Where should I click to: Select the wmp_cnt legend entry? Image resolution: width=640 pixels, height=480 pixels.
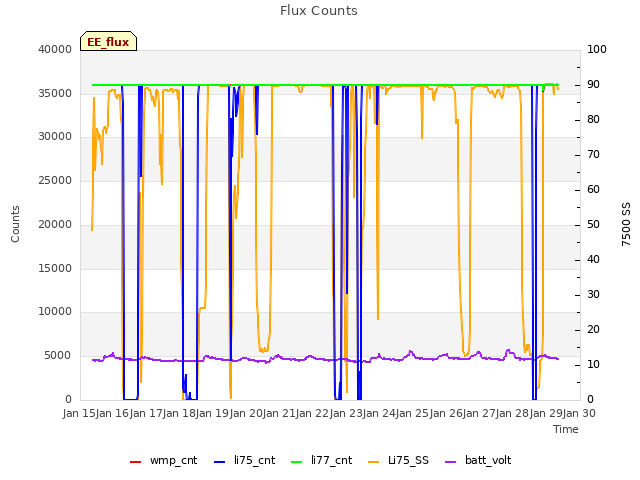pyautogui.click(x=163, y=460)
